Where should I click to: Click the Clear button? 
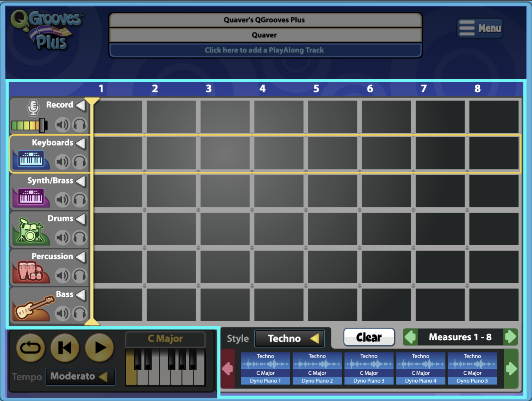click(x=369, y=337)
